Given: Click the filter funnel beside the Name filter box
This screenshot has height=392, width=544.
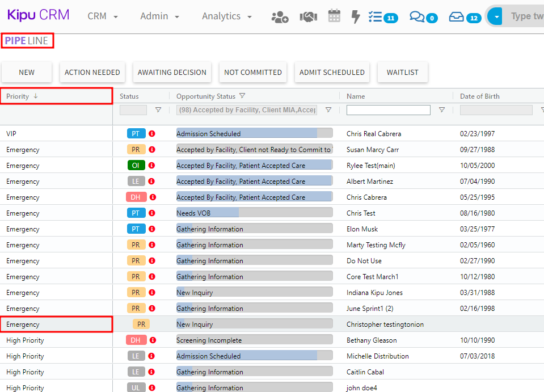Looking at the screenshot, I should 442,110.
